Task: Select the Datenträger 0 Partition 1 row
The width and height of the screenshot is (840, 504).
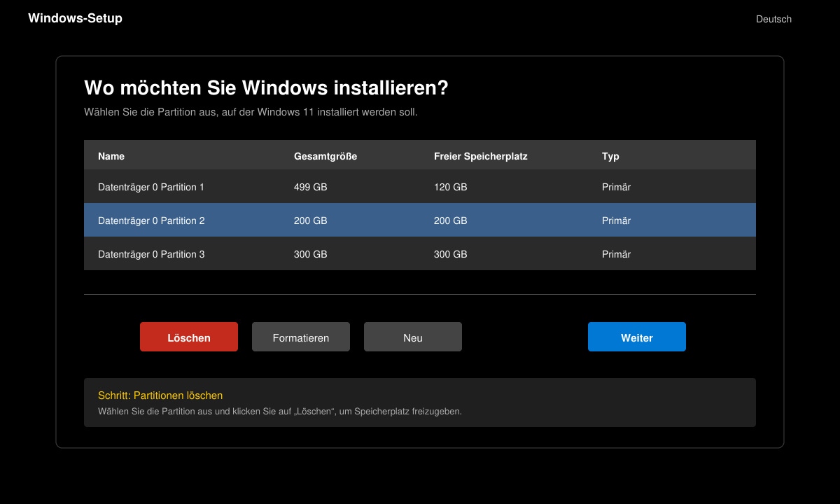Action: (x=420, y=187)
